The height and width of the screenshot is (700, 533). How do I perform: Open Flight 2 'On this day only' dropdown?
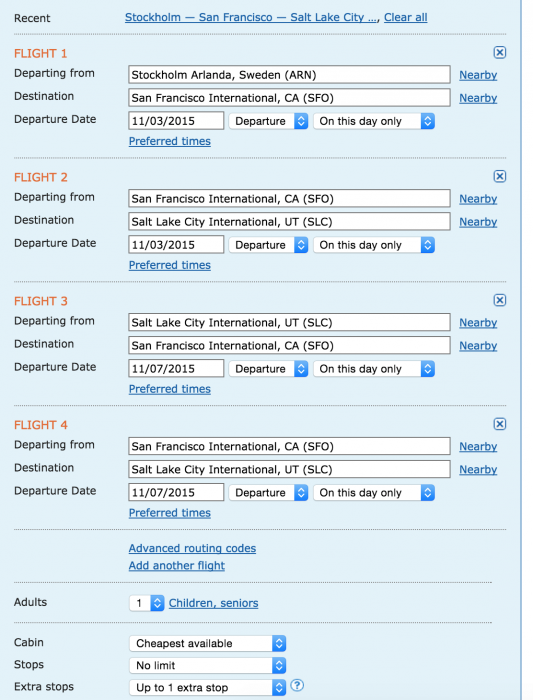374,245
